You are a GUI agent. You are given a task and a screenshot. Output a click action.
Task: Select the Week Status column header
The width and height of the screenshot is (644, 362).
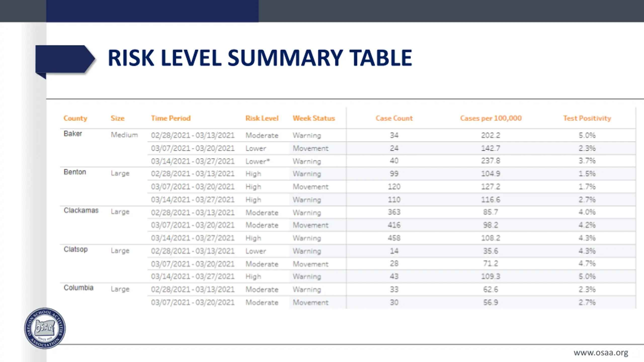click(x=314, y=118)
